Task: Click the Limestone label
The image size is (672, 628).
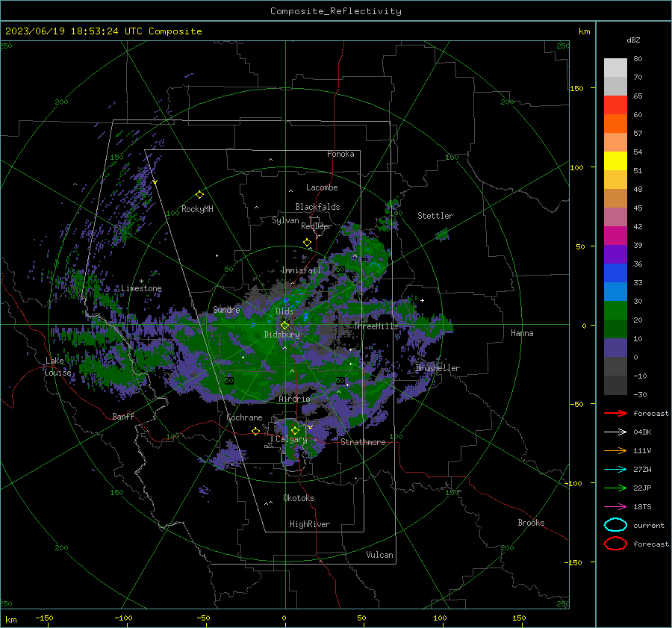Action: pos(141,288)
